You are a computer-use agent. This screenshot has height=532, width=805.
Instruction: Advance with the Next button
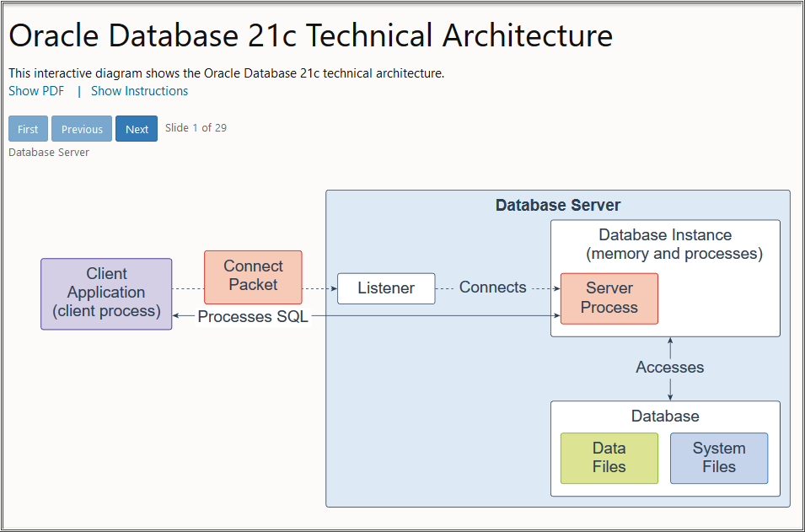[x=137, y=129]
